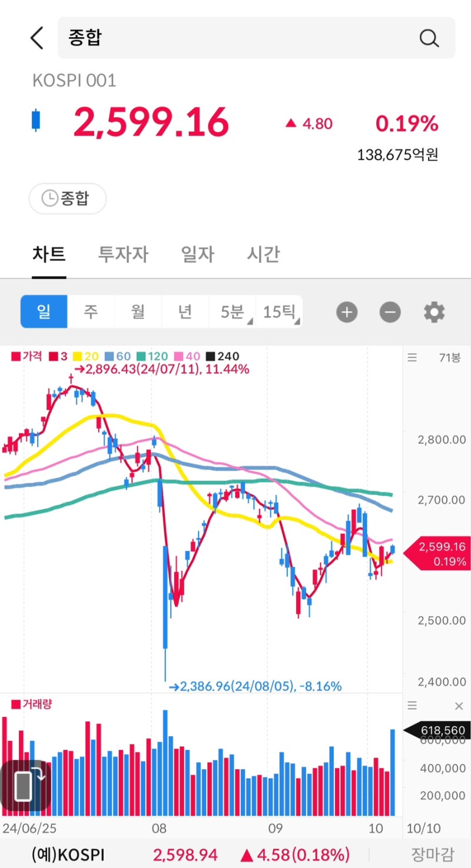Screen dimensions: 471x868
Task: Tap the rotate screen icon at bottom left
Action: [x=24, y=786]
